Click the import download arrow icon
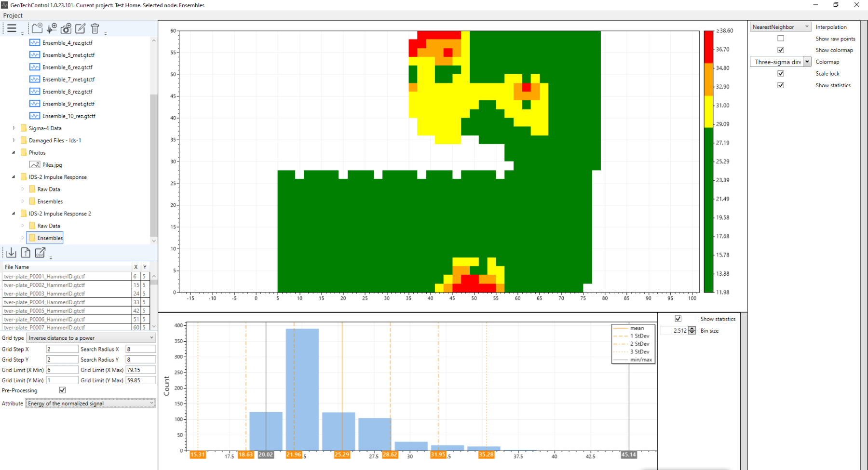Image resolution: width=868 pixels, height=470 pixels. point(11,253)
